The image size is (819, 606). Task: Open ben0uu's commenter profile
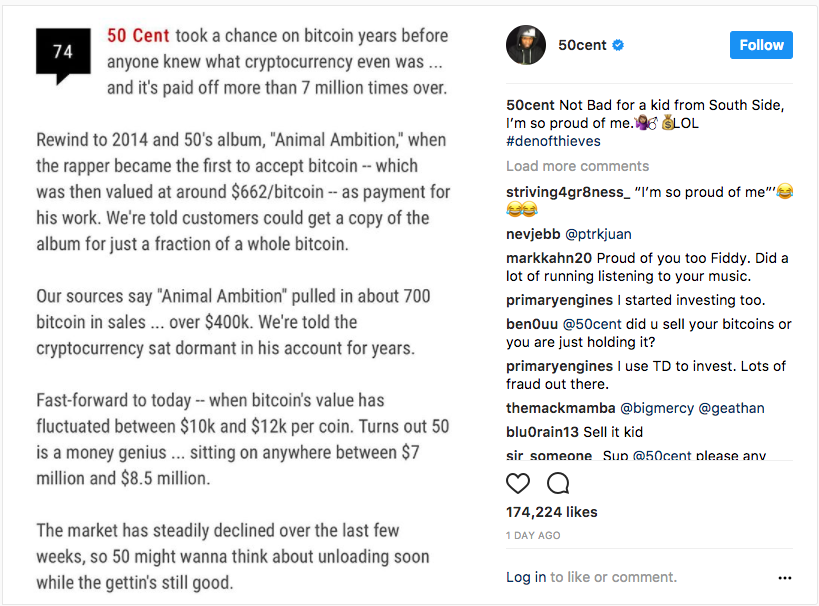[x=533, y=324]
